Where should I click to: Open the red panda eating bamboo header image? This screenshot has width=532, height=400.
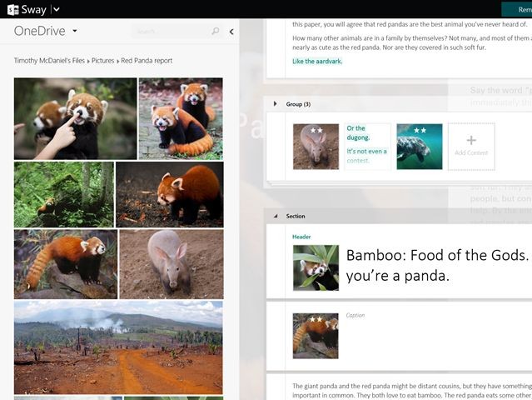(x=316, y=267)
